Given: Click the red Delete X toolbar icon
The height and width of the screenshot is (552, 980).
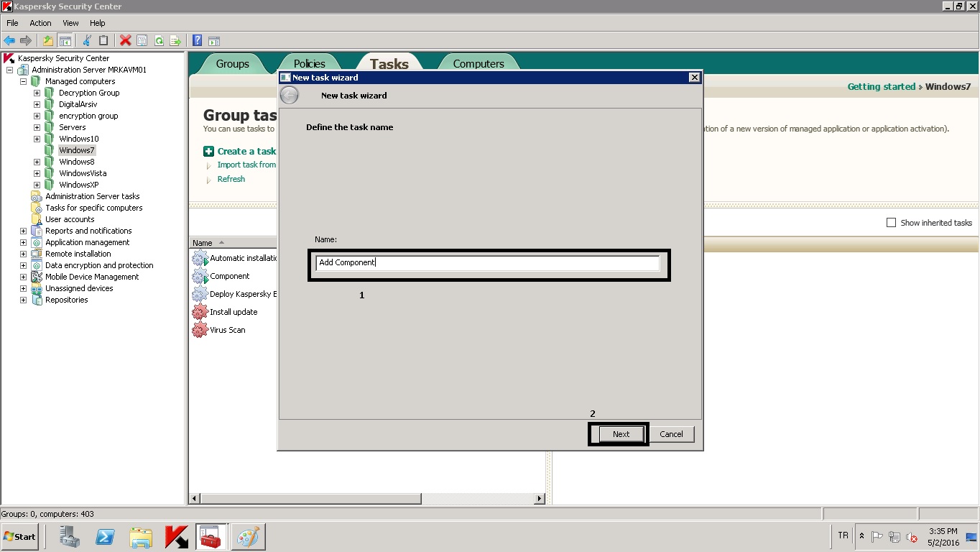Looking at the screenshot, I should pyautogui.click(x=125, y=41).
